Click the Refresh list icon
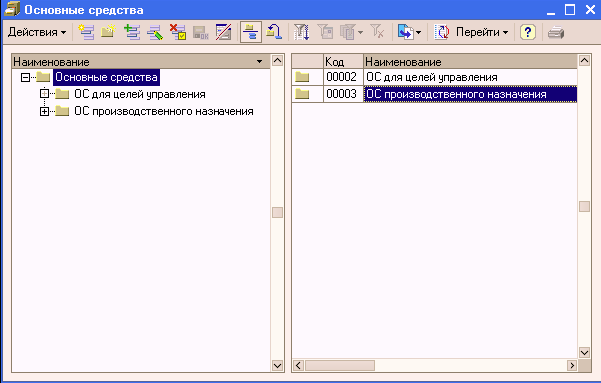Image resolution: width=601 pixels, height=383 pixels. tap(442, 32)
